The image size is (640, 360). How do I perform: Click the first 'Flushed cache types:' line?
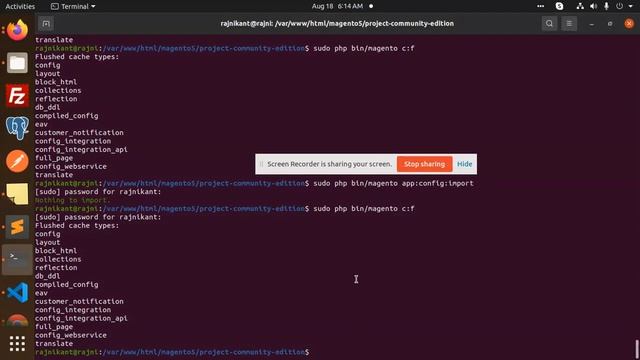coord(77,57)
